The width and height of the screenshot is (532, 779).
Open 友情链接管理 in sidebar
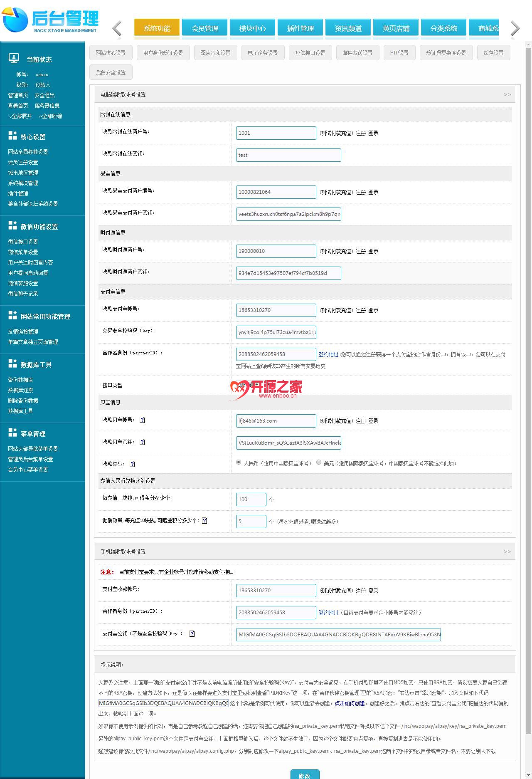(23, 332)
